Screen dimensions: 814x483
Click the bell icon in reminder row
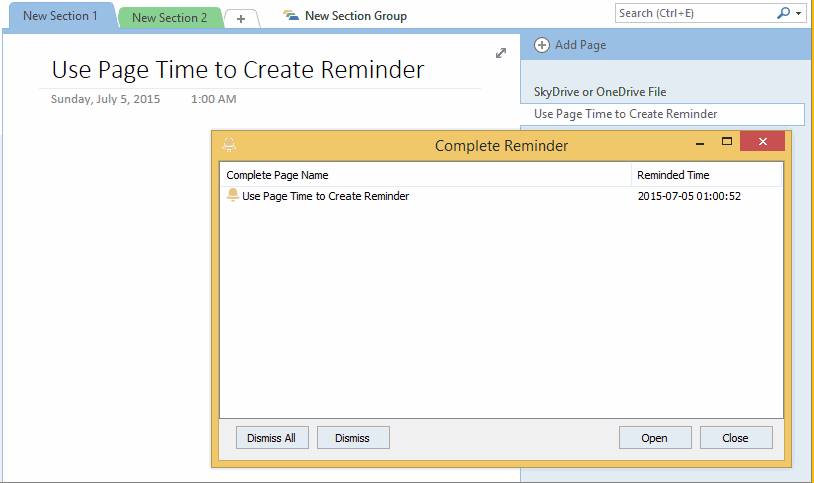(233, 195)
